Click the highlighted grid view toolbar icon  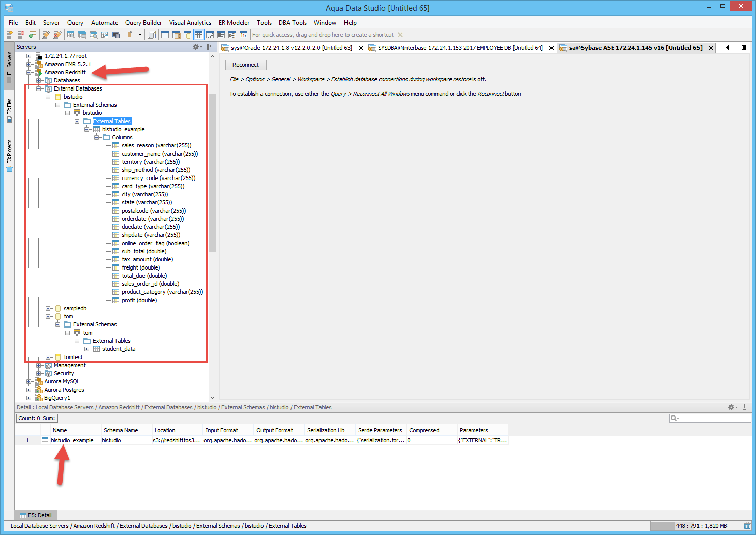coord(198,35)
